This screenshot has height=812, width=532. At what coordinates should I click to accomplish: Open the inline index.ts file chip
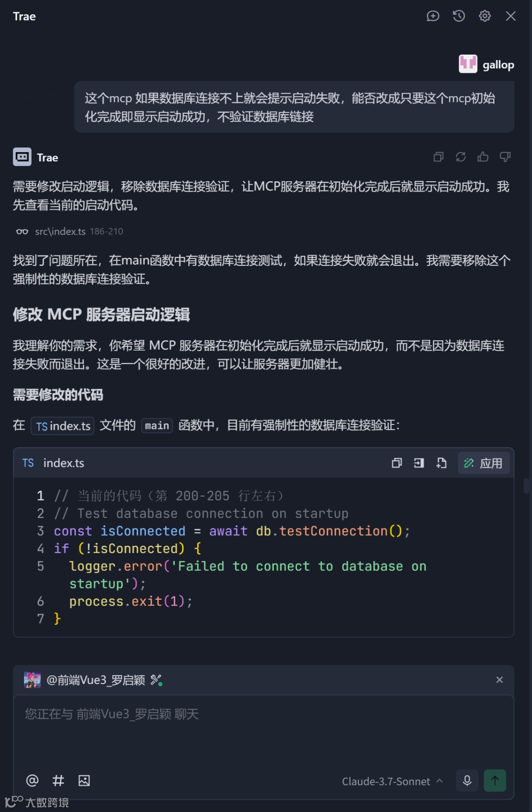[63, 426]
